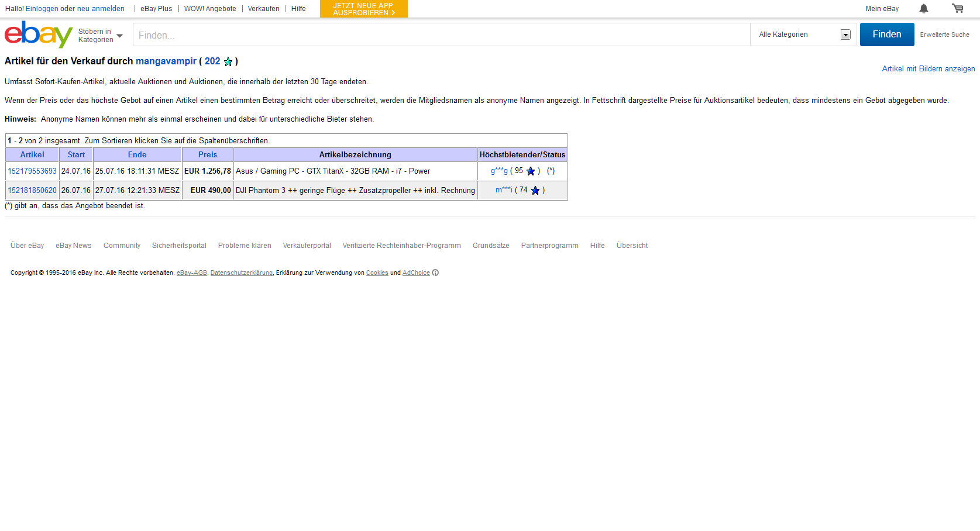The width and height of the screenshot is (980, 531).
Task: Click bidder name m***i
Action: coord(504,189)
